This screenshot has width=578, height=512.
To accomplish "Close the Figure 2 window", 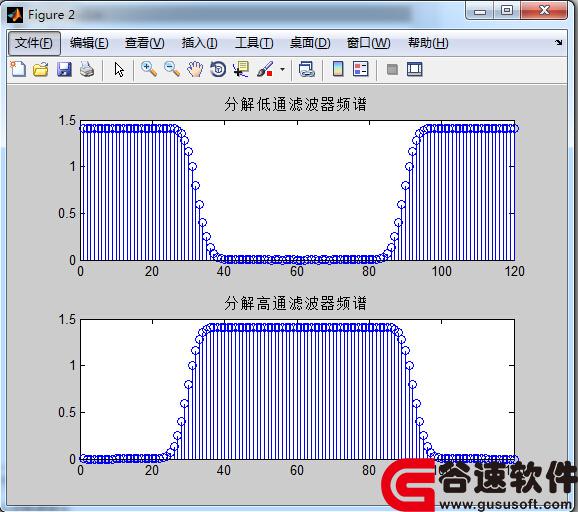I will [544, 10].
